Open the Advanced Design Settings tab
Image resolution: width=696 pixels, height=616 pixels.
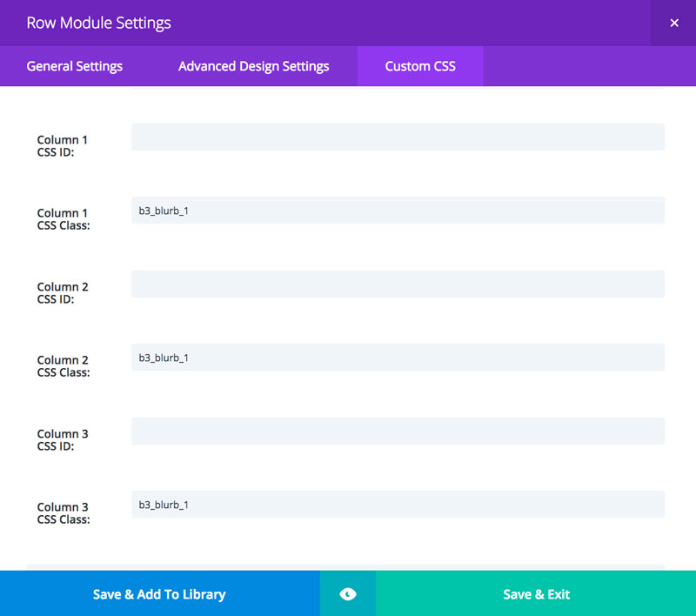253,66
